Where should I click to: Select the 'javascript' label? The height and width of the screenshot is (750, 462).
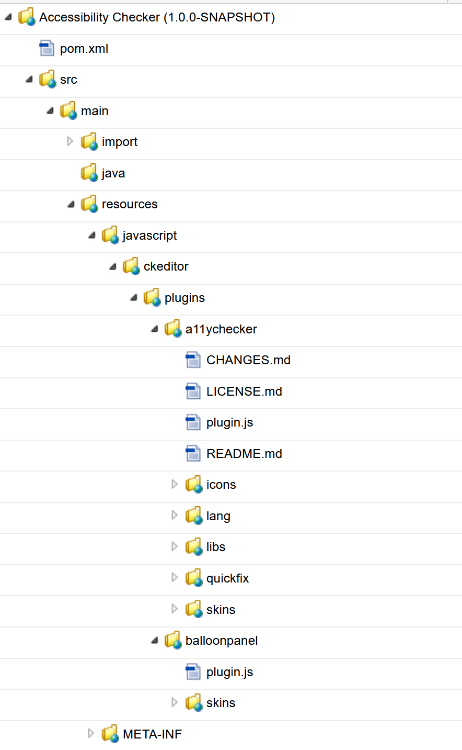click(150, 236)
